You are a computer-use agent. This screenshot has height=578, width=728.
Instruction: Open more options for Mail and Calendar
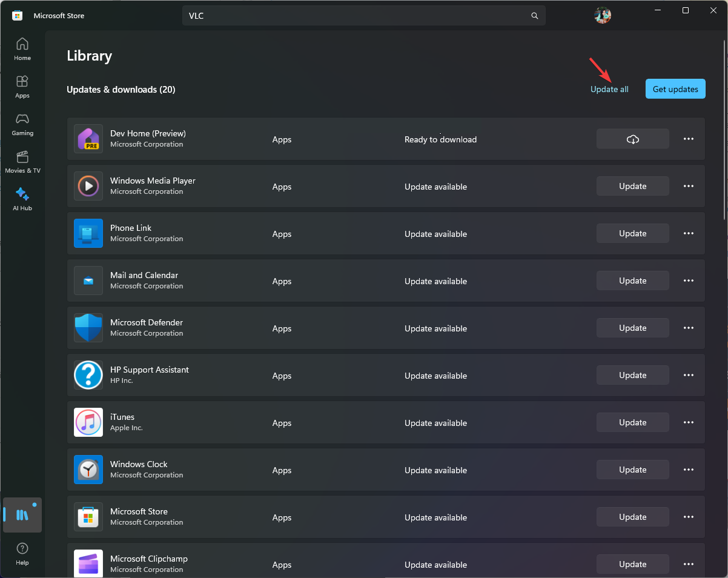coord(689,281)
